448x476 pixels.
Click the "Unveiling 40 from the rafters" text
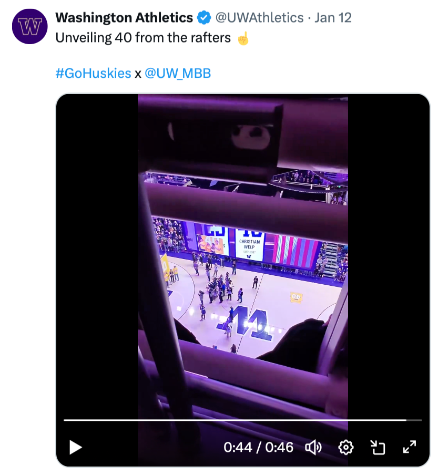(143, 38)
